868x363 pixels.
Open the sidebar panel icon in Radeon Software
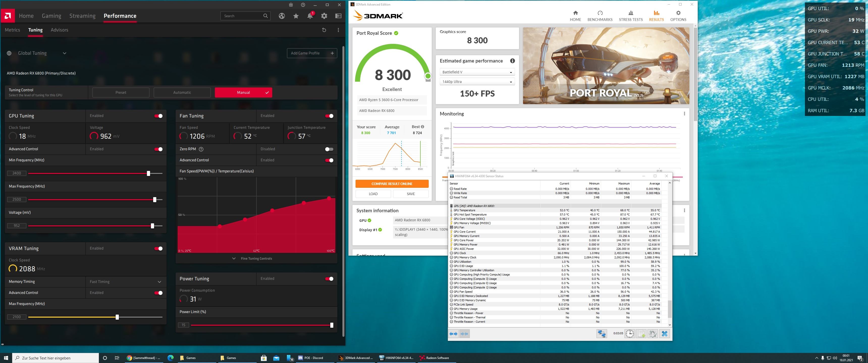click(338, 16)
